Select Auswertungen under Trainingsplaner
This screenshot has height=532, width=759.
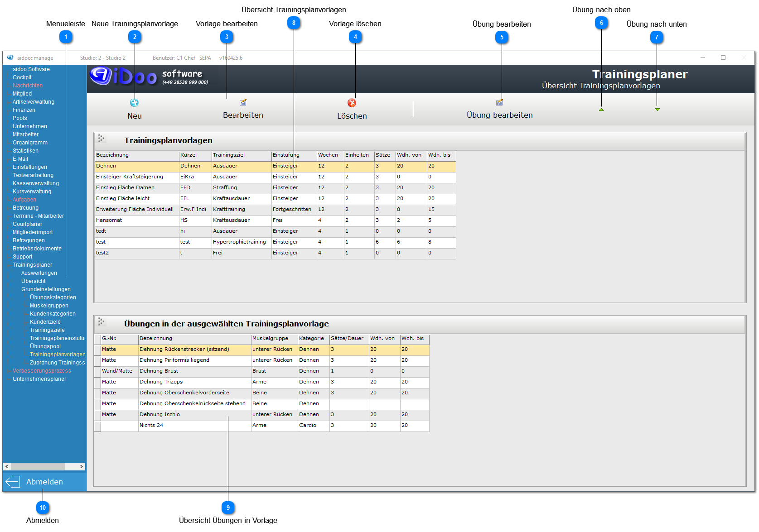point(39,273)
